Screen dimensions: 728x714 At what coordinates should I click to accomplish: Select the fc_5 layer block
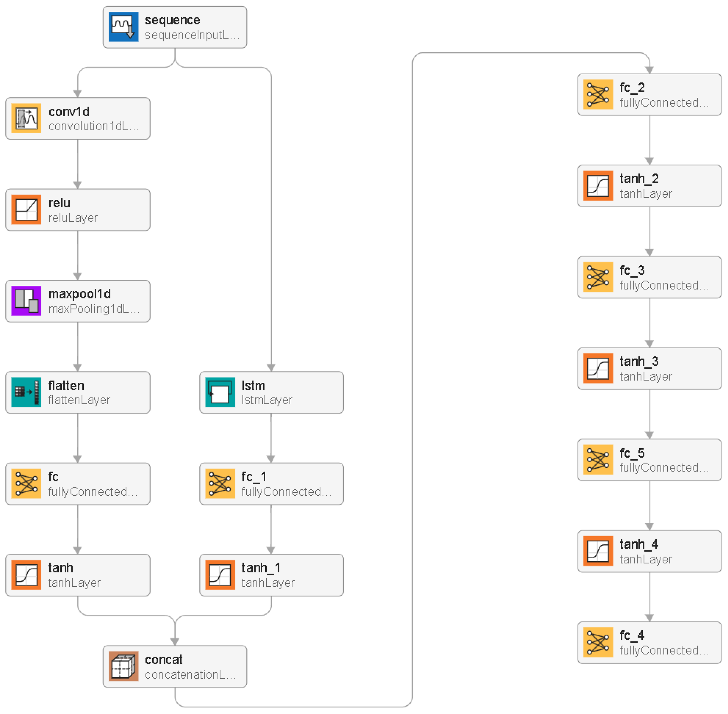point(649,460)
